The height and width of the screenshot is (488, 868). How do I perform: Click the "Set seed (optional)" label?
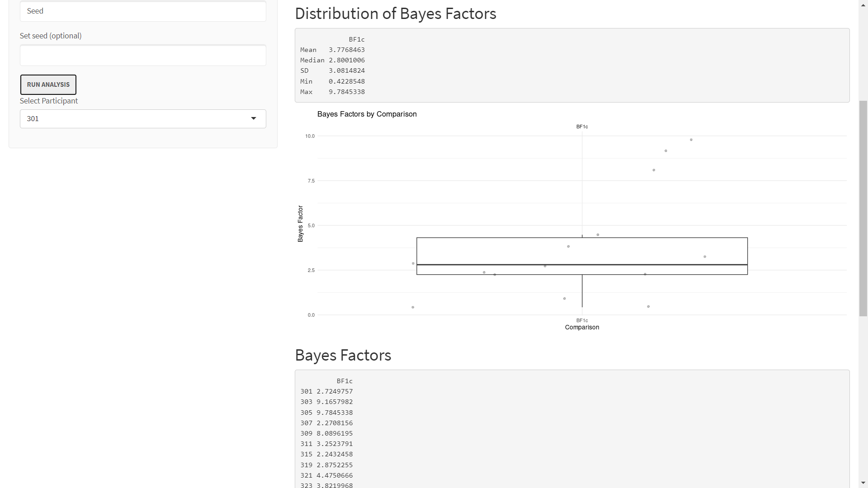(x=51, y=36)
